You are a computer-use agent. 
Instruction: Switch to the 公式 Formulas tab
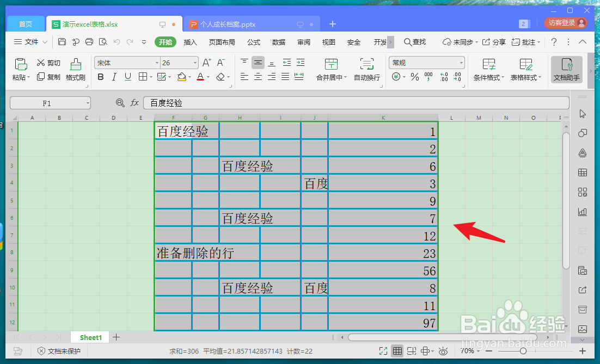coord(254,42)
